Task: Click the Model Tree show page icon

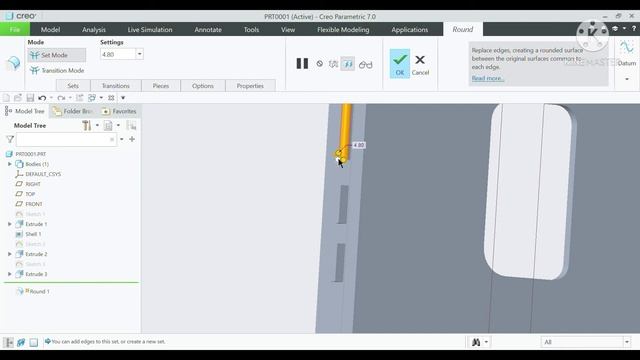Action: (x=108, y=126)
